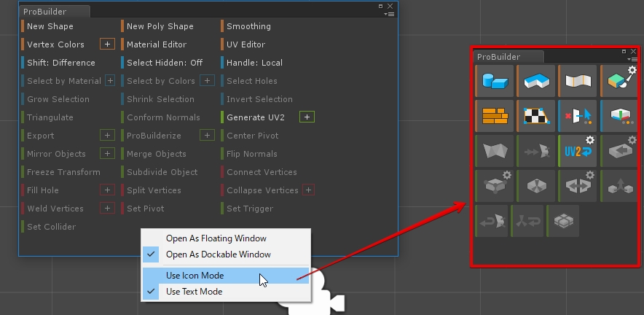Open Select by Material options plus button
The height and width of the screenshot is (315, 644).
(110, 81)
